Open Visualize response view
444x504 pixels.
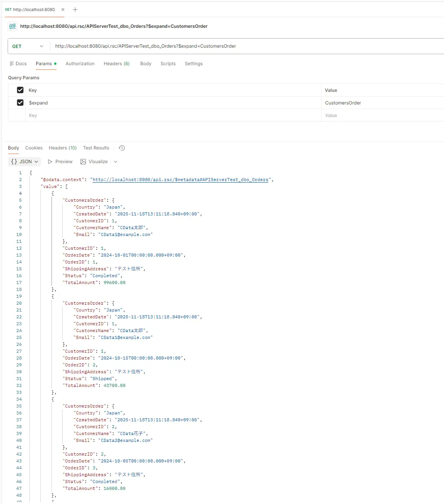pos(94,162)
